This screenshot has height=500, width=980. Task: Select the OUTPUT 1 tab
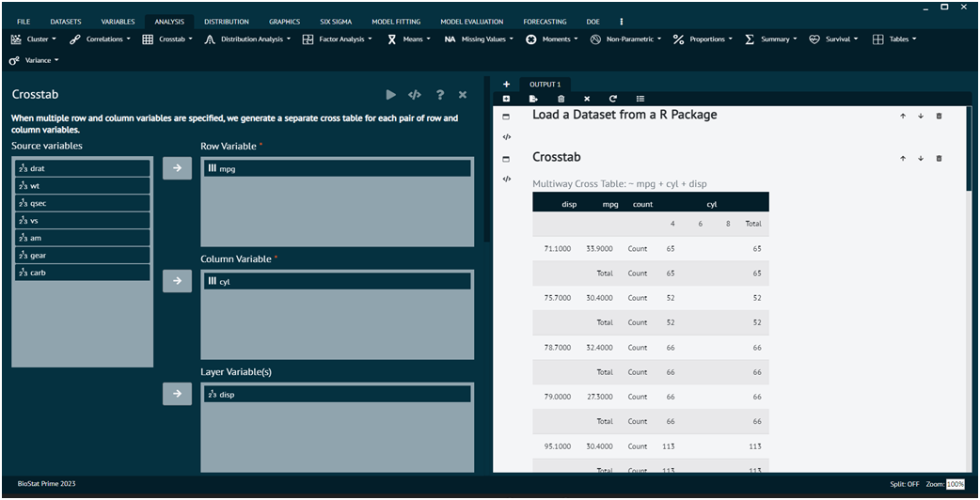tap(545, 85)
